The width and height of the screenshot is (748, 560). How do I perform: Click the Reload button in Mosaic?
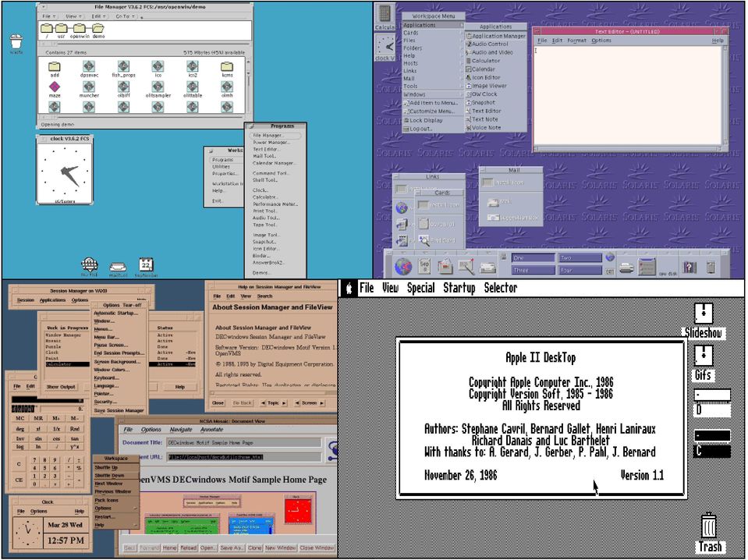click(x=189, y=548)
